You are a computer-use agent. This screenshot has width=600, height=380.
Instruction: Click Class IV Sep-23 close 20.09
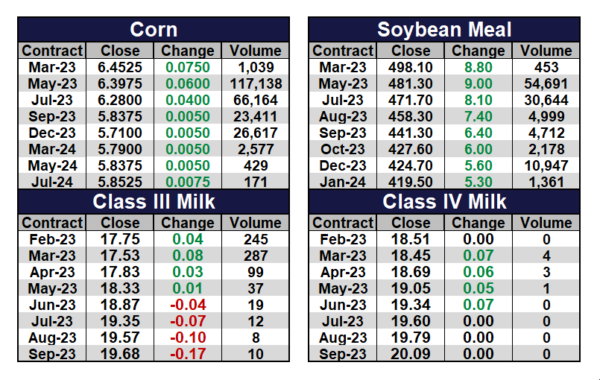pos(410,354)
